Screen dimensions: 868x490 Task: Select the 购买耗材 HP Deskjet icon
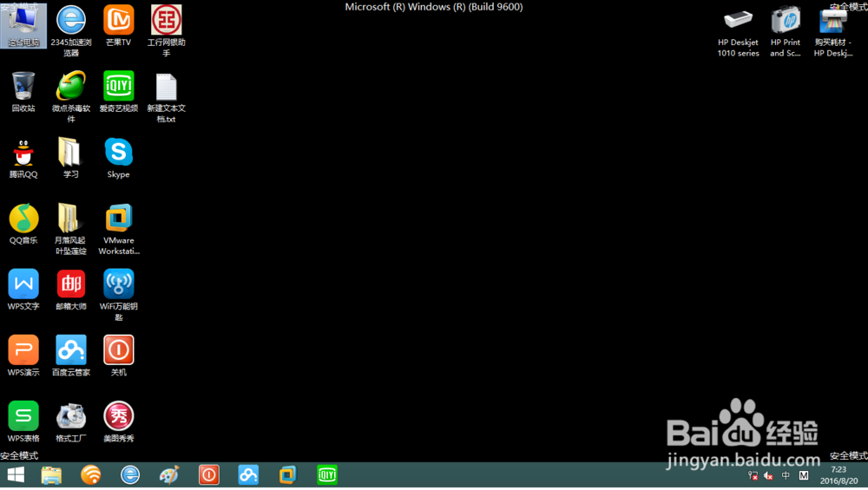click(833, 31)
